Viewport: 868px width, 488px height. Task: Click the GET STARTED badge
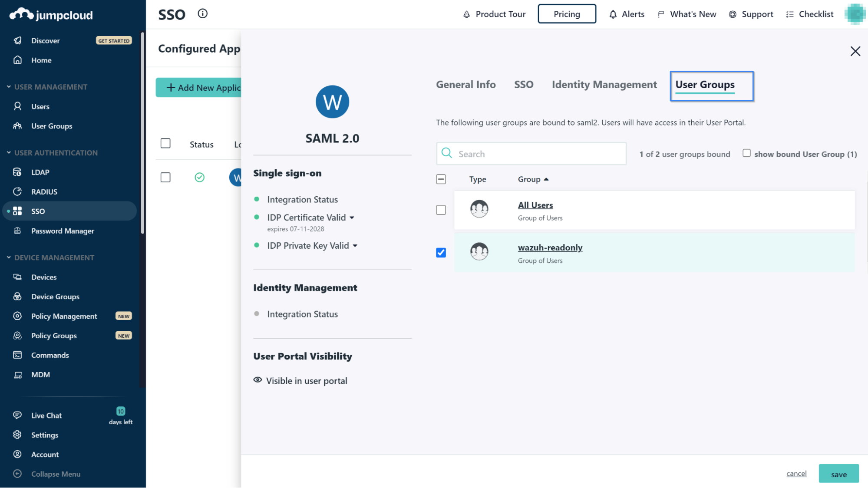pos(114,40)
